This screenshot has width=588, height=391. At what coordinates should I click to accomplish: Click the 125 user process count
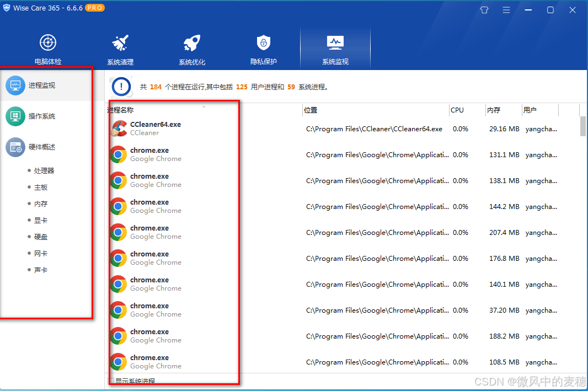coord(242,87)
